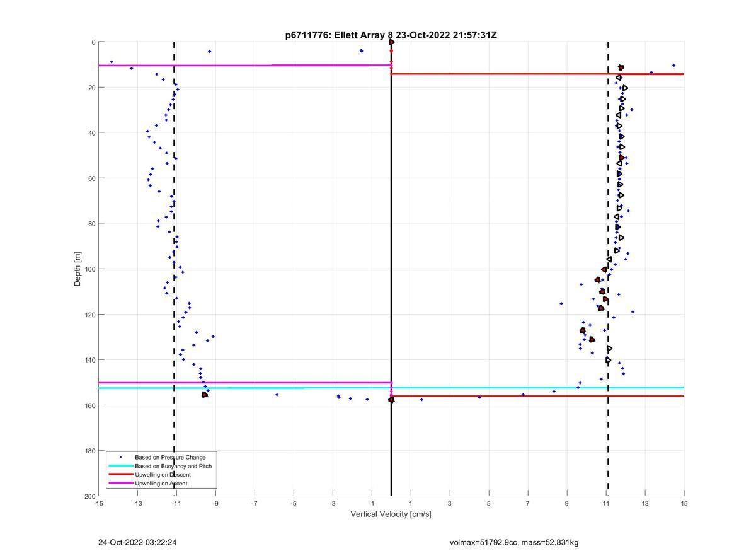Click y-axis tick label '200'
756x558 pixels.
point(89,496)
